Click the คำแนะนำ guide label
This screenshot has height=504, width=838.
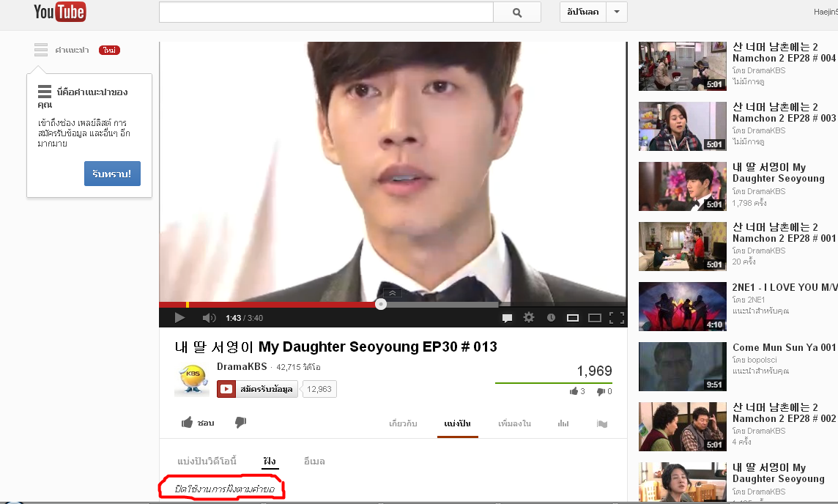(x=72, y=50)
